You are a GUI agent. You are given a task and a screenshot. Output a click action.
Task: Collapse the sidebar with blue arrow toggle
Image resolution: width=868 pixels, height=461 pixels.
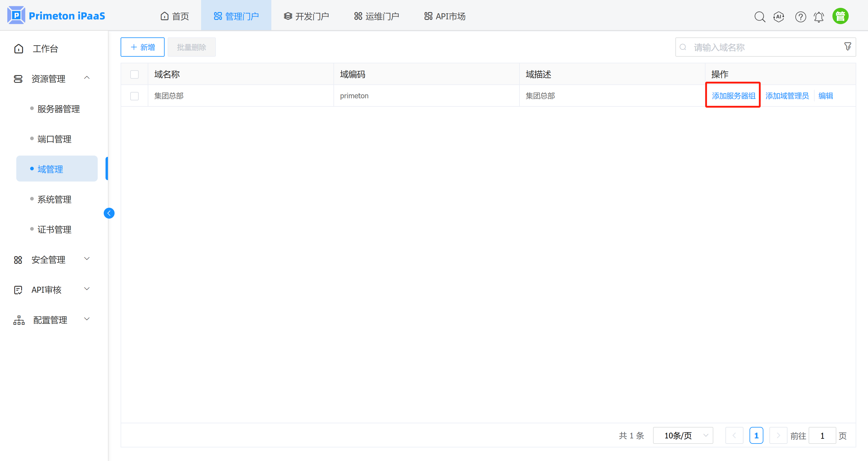(109, 213)
